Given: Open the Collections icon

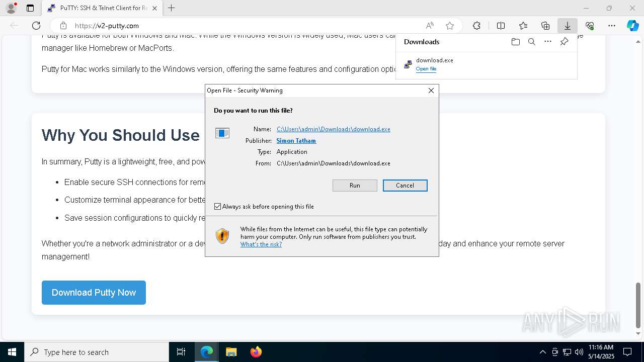Looking at the screenshot, I should tap(545, 26).
